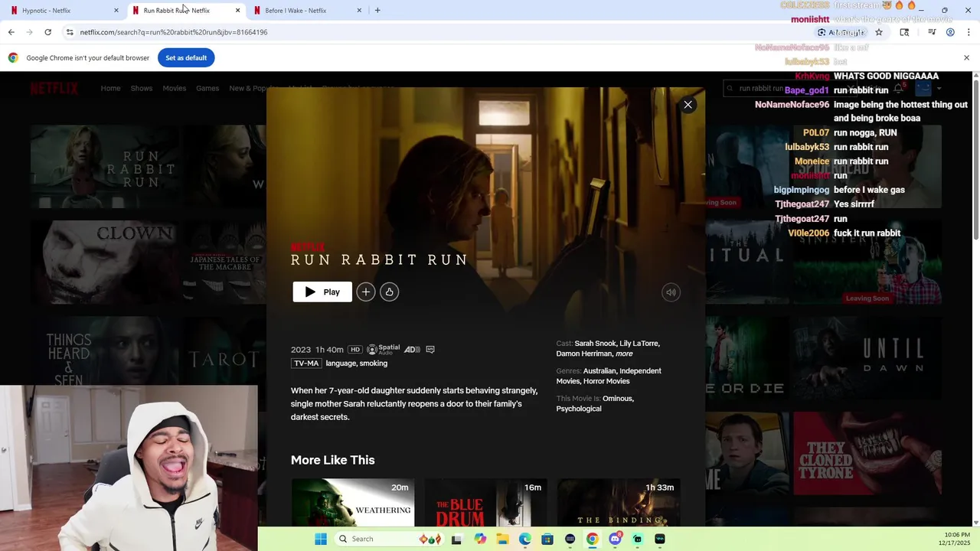980x551 pixels.
Task: Open a new browser tab
Action: point(377,11)
